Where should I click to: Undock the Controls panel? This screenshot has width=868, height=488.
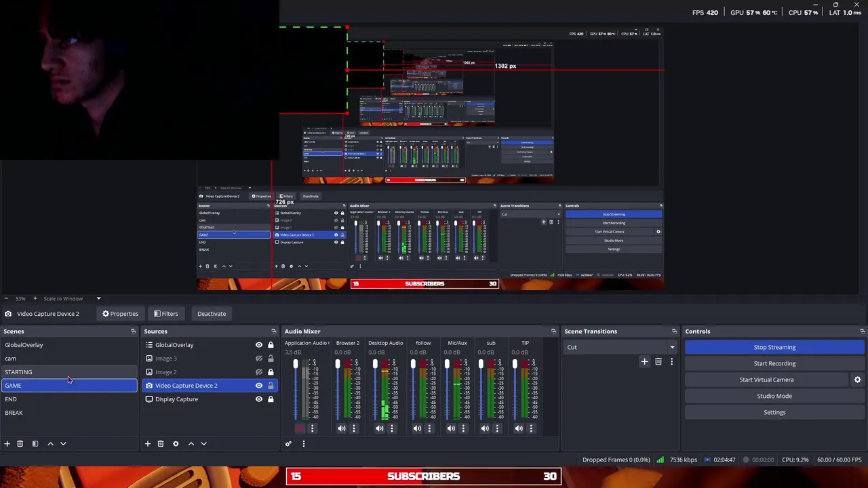pyautogui.click(x=862, y=331)
